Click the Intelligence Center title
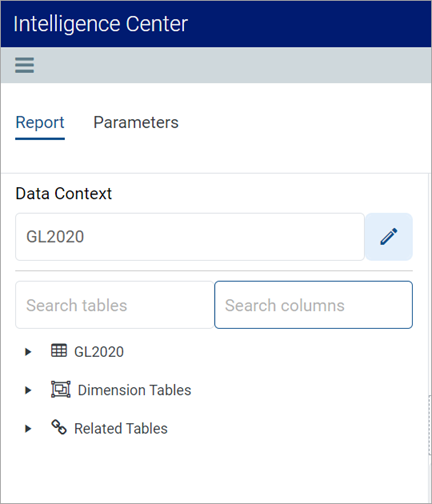Viewport: 432px width, 504px height. pyautogui.click(x=100, y=24)
